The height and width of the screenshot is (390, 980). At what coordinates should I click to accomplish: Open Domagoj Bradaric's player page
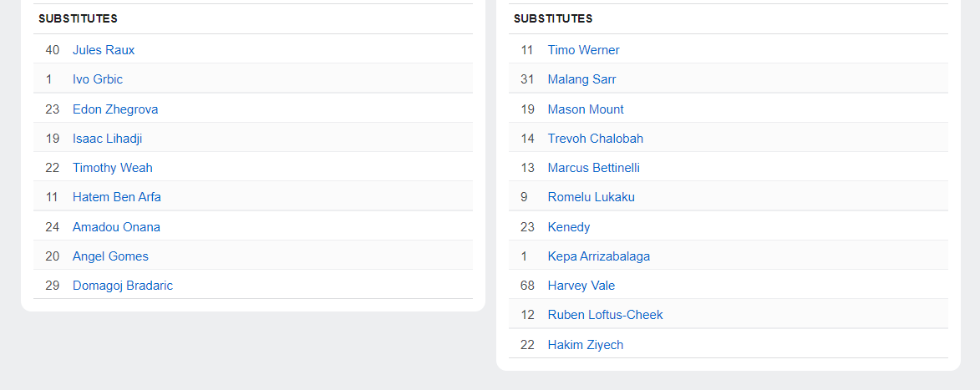pyautogui.click(x=123, y=286)
